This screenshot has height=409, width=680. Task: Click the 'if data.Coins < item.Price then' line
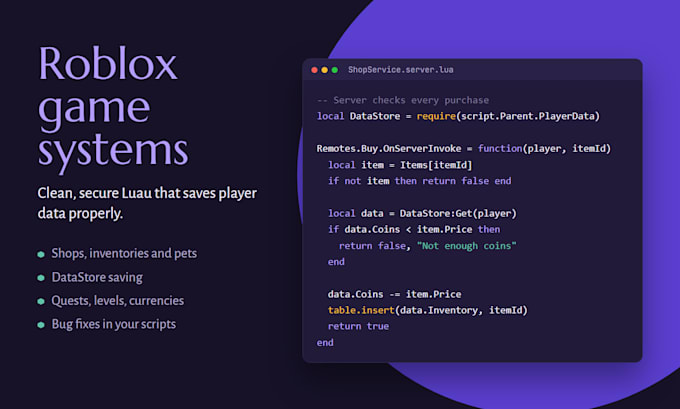coord(414,229)
